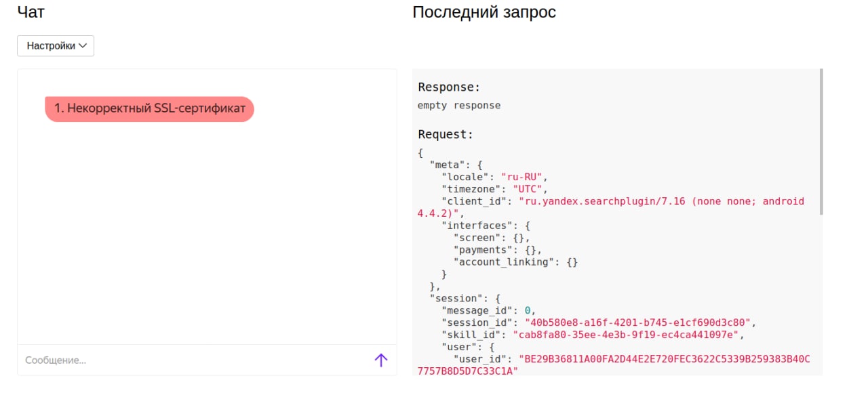Click the Некорректный SSL-сертификат error bubble
The height and width of the screenshot is (397, 868).
click(x=149, y=109)
